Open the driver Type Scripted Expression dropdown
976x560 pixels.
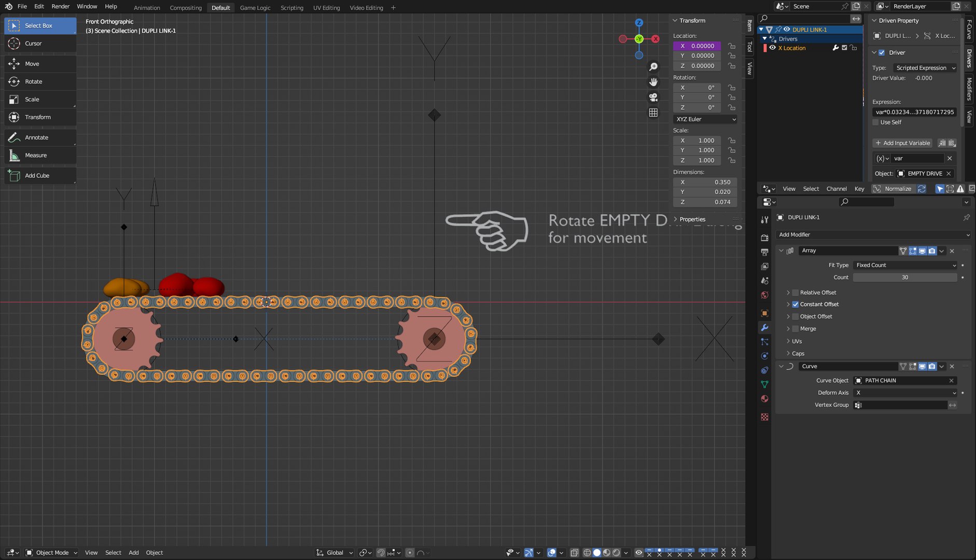point(925,68)
